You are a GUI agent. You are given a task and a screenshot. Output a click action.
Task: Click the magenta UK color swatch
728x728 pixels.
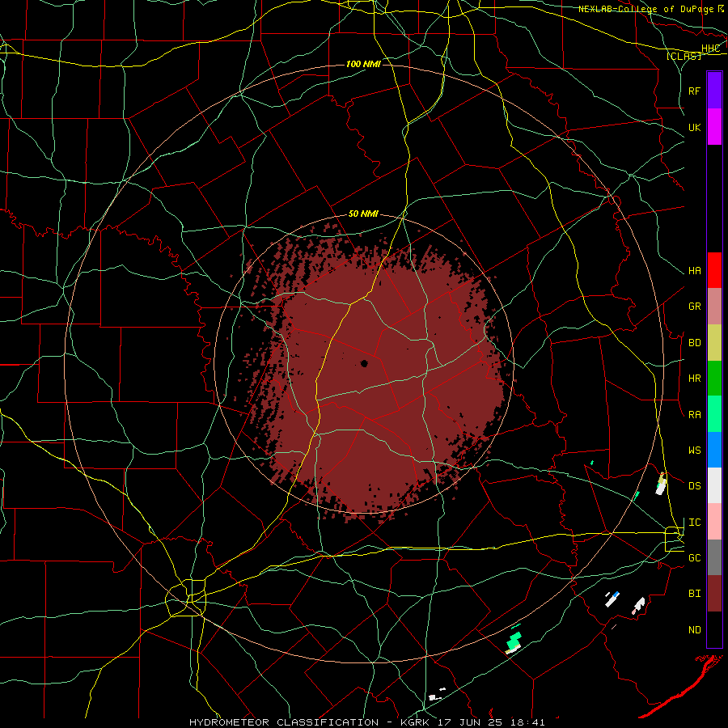coord(714,127)
